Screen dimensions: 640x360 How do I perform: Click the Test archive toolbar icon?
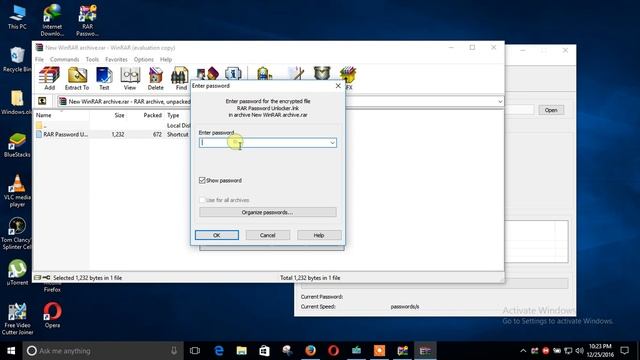tap(104, 78)
